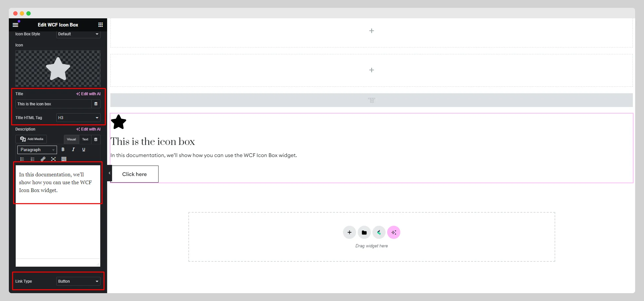
Task: Open dynamic tags for Title field
Action: [96, 104]
